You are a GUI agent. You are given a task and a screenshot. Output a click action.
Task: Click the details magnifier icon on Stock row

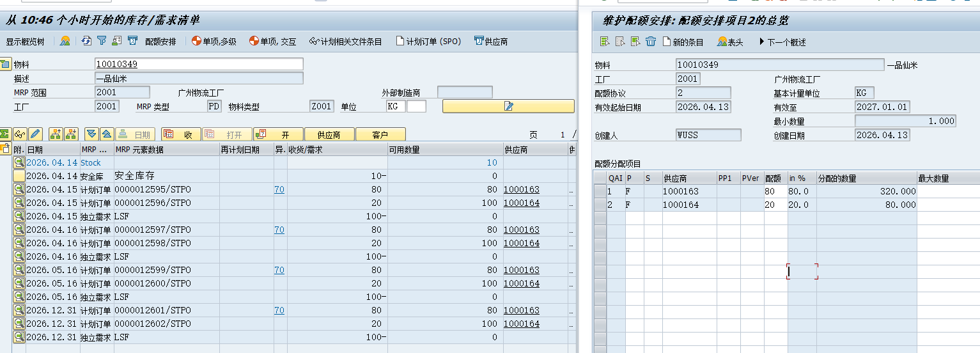tap(19, 162)
